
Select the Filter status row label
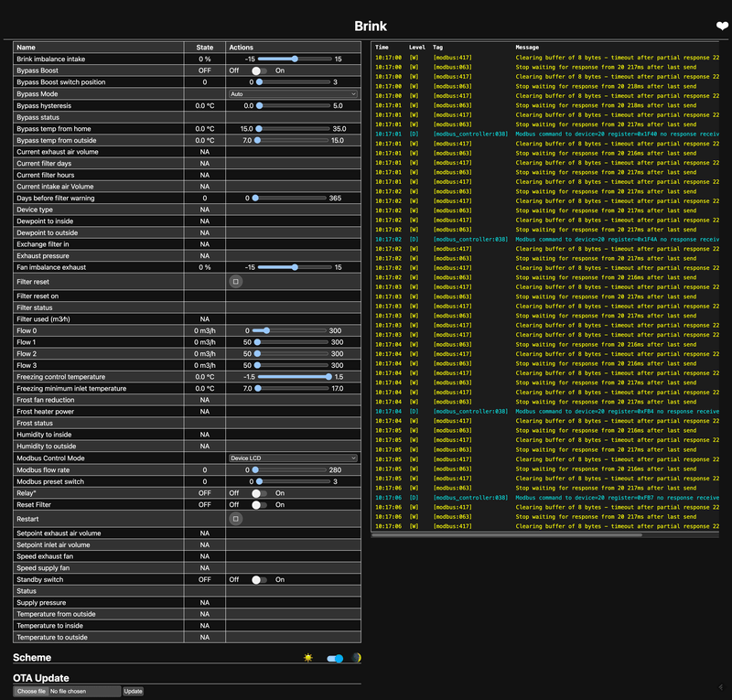(x=35, y=307)
